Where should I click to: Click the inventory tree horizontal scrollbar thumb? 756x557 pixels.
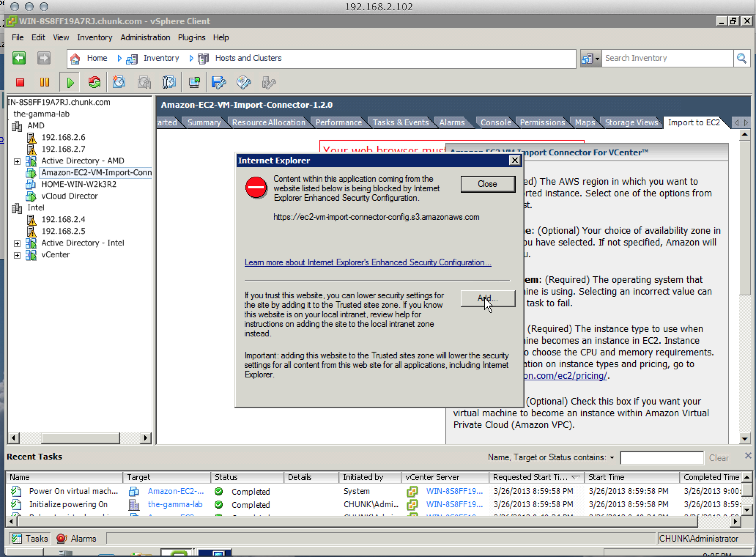(x=80, y=438)
